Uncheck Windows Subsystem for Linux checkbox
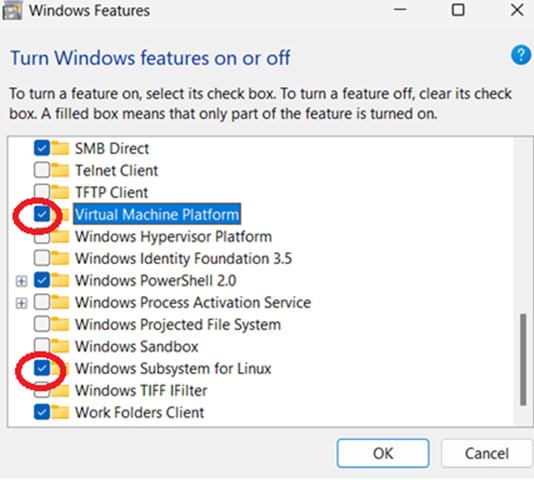 click(x=42, y=368)
